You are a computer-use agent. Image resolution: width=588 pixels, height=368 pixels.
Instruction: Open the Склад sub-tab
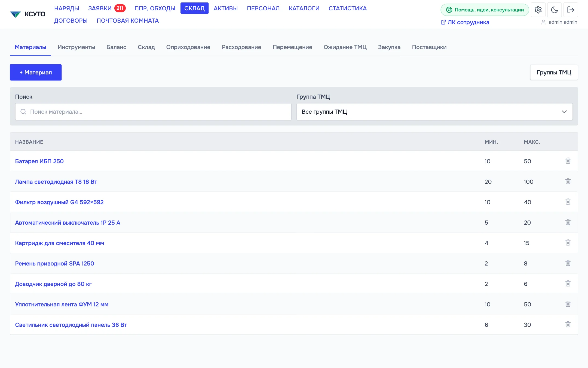click(146, 47)
